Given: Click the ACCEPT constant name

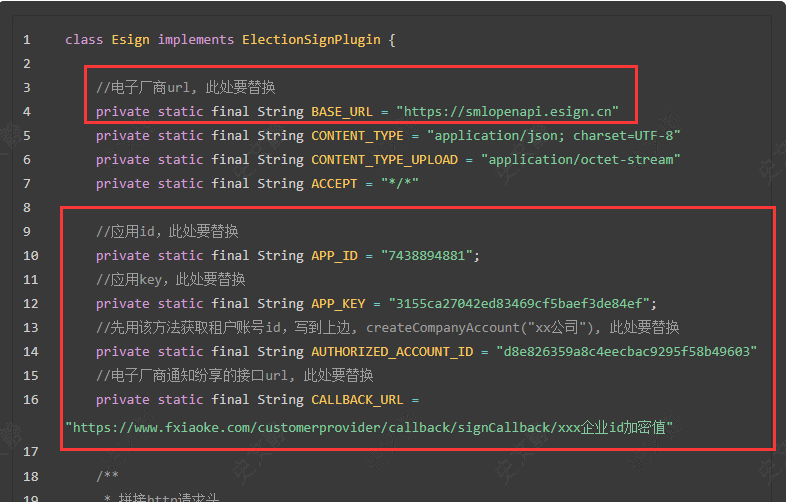Looking at the screenshot, I should pos(334,184).
